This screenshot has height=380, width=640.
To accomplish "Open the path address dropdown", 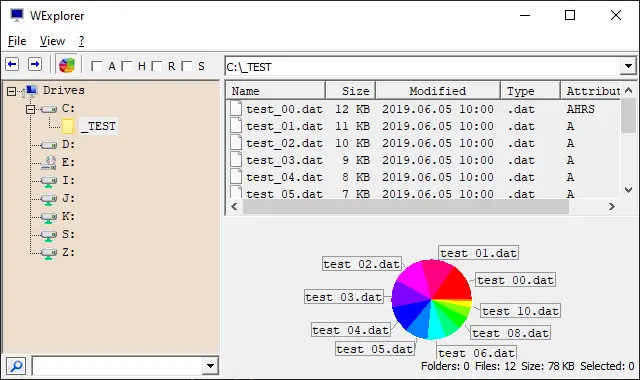I will click(x=628, y=66).
